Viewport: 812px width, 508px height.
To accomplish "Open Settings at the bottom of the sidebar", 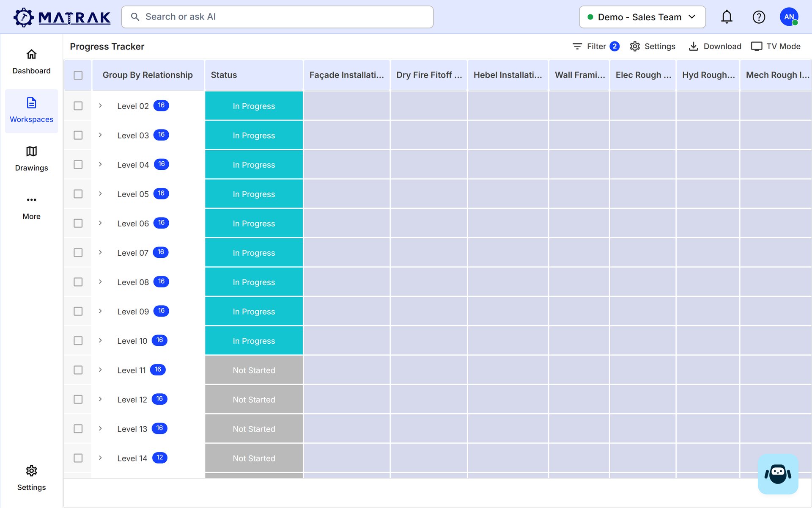I will click(31, 478).
